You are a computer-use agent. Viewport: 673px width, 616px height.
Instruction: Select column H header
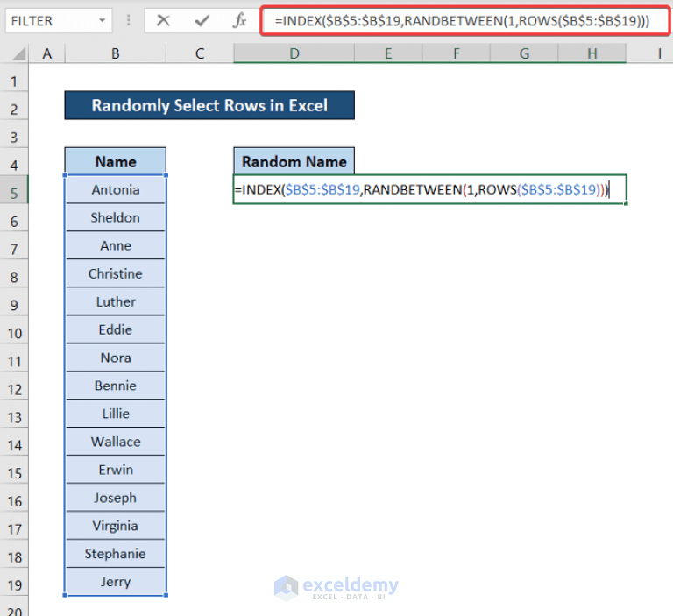point(592,54)
